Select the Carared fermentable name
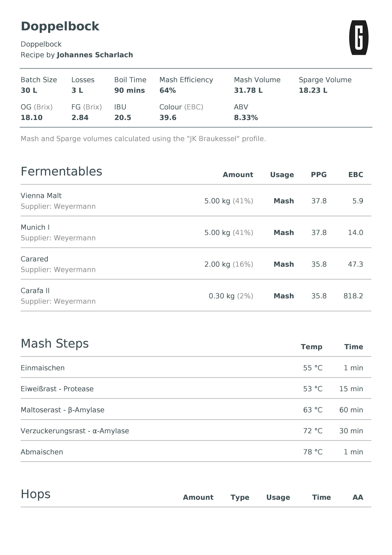The height and width of the screenshot is (555, 392). tap(34, 259)
